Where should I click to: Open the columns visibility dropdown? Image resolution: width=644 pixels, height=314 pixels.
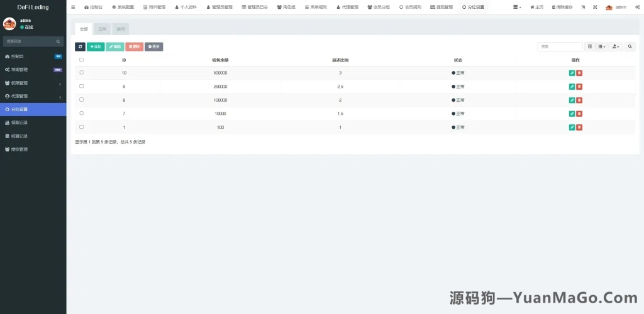(602, 46)
